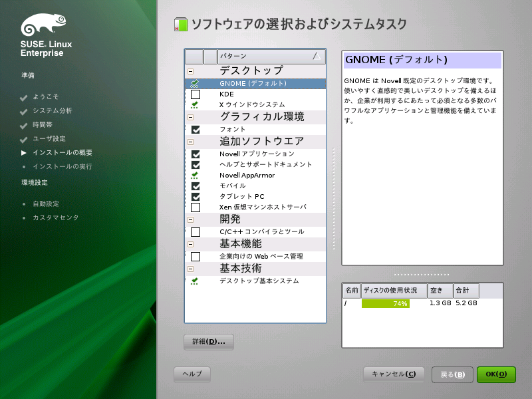Select the GNOME (デフォルト) row
Screen dimensions: 532x399
click(x=255, y=84)
